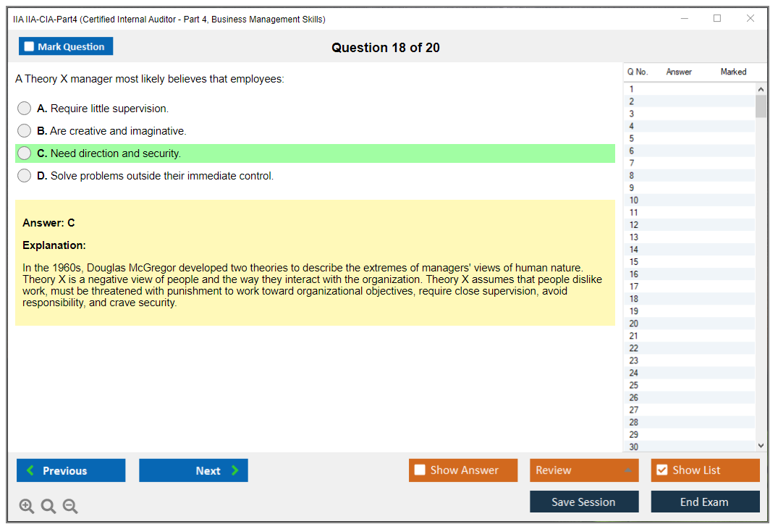The height and width of the screenshot is (532, 778).
Task: Uncheck the Show List checkbox
Action: [x=661, y=470]
